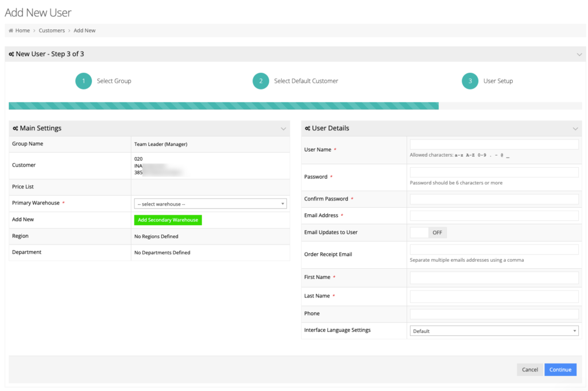Cancel the user setup process
The image size is (588, 391).
(x=529, y=369)
